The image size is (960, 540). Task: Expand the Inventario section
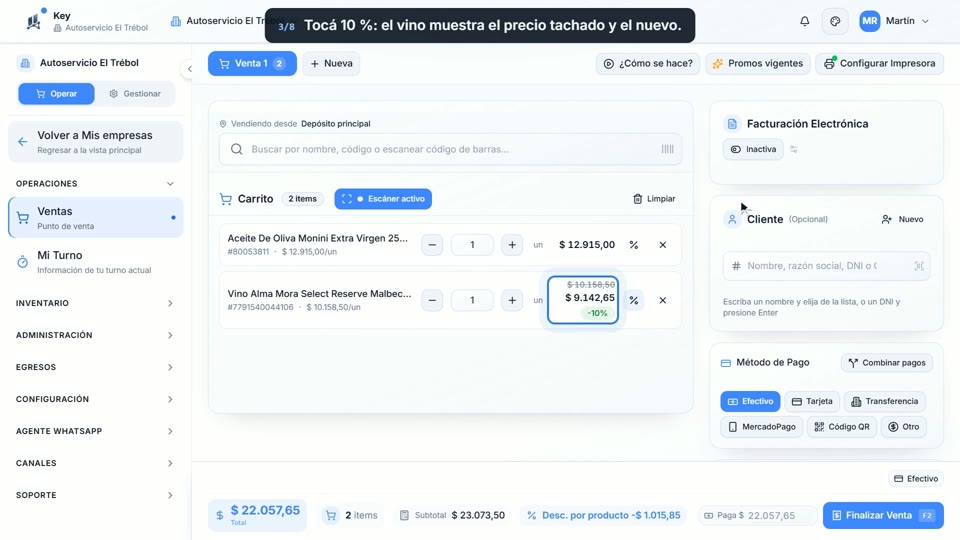click(95, 303)
